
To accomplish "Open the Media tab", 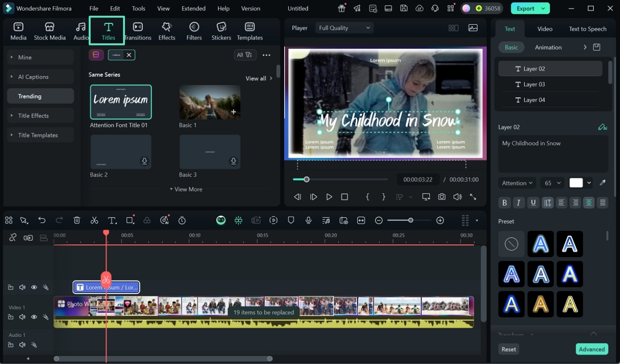I will (x=18, y=31).
